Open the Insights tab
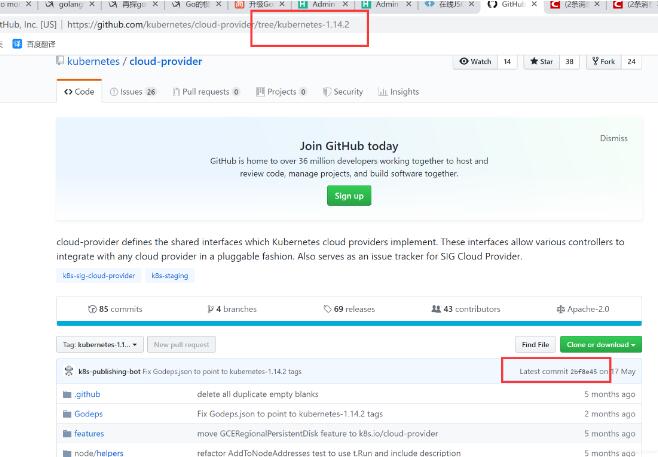The image size is (658, 457). 399,91
